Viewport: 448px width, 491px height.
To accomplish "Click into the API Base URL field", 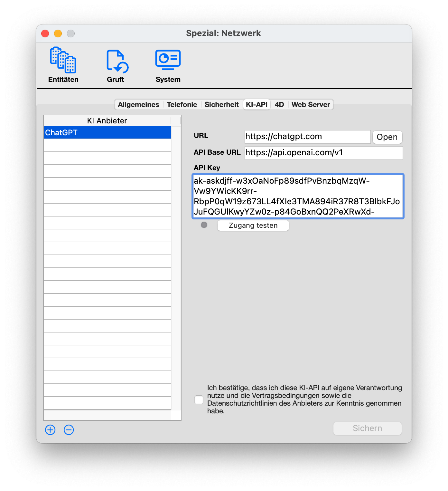I will [324, 153].
